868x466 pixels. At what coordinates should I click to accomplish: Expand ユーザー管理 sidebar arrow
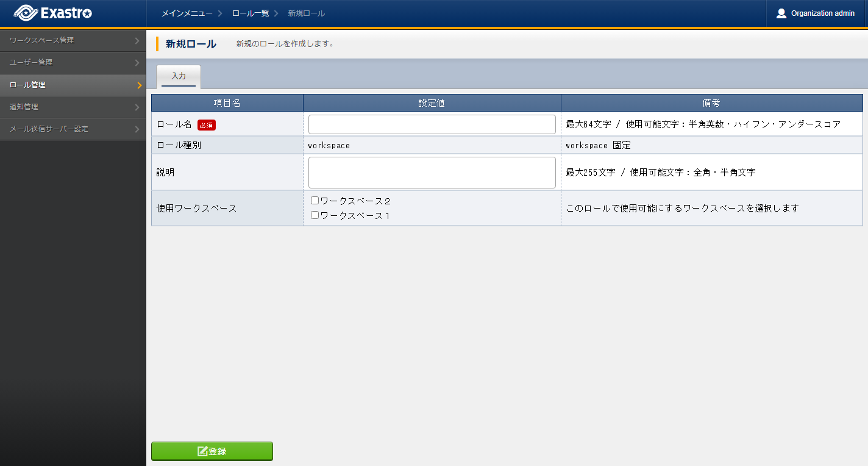pyautogui.click(x=138, y=63)
